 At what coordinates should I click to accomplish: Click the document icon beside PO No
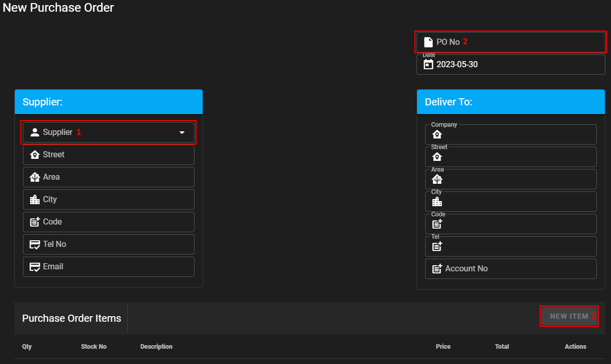428,42
